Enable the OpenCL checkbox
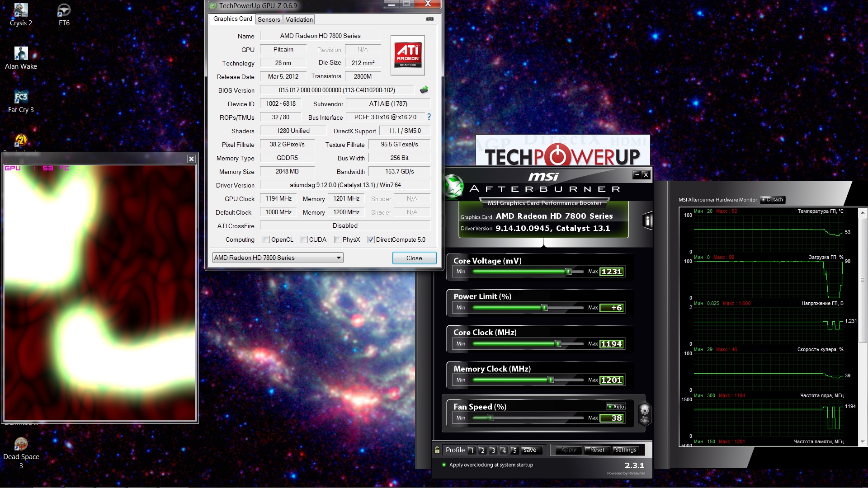The image size is (868, 488). click(266, 239)
